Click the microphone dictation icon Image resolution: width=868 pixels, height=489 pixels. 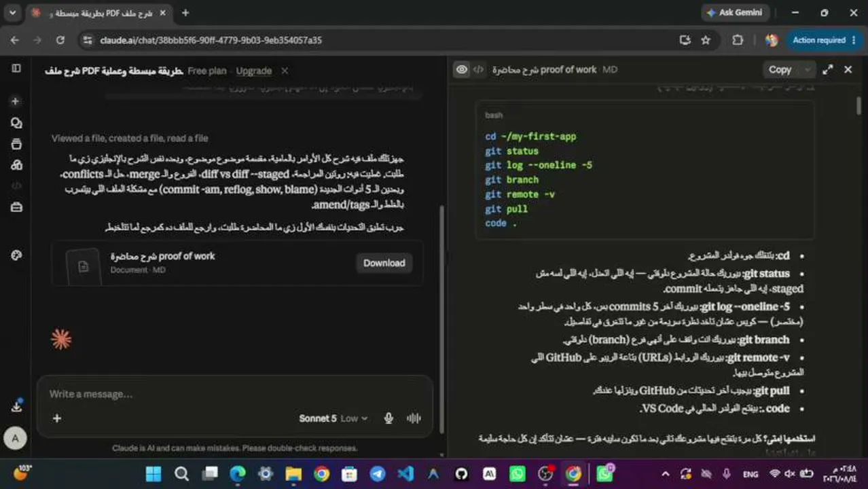pos(388,418)
